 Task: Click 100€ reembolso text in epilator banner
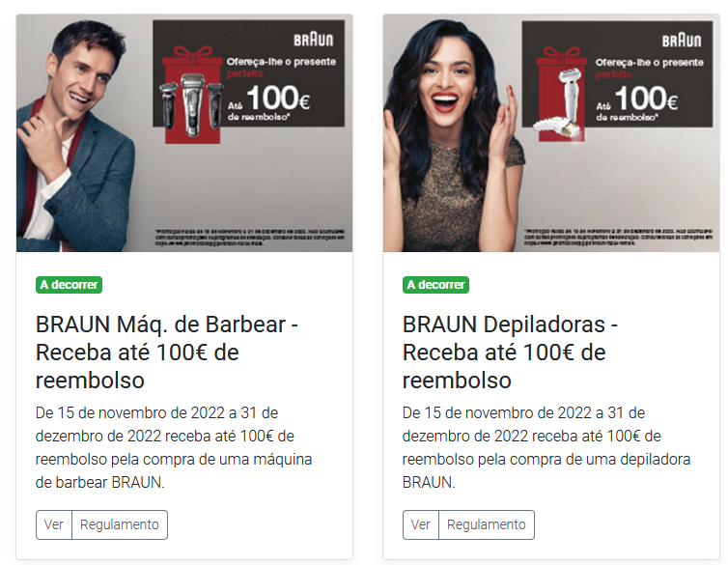pos(637,103)
